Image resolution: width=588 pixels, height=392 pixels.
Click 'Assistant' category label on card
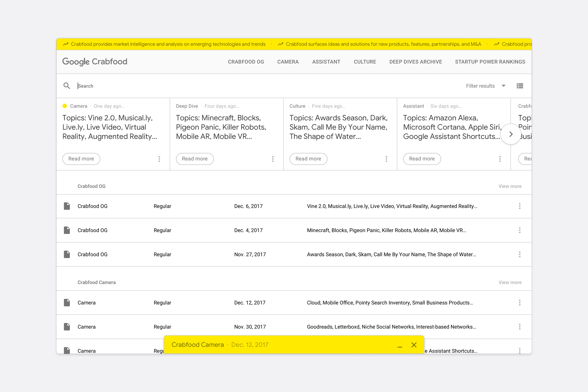(414, 106)
